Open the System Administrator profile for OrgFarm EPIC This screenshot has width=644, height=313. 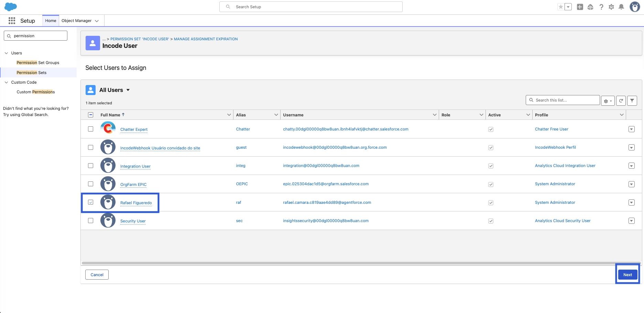coord(555,184)
